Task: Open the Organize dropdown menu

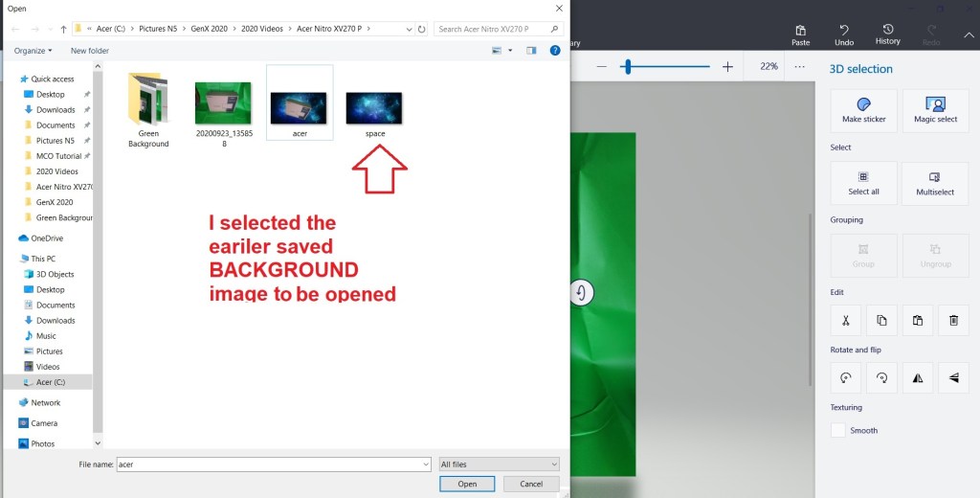Action: [x=33, y=50]
